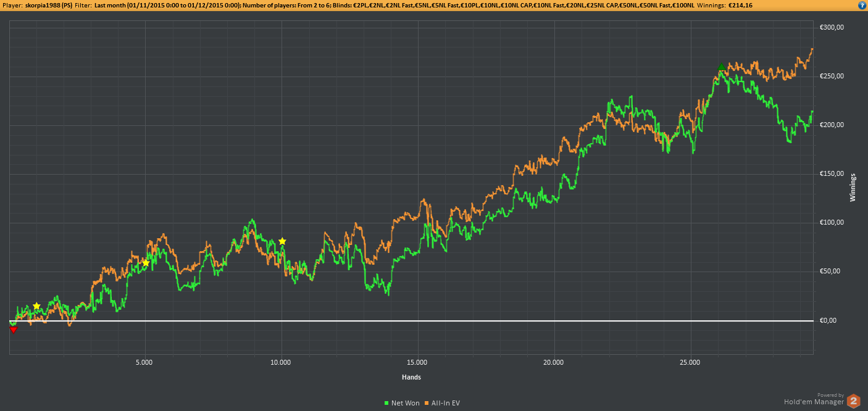Click the yellow star marker near 5.000 hands
This screenshot has width=868, height=411.
146,263
